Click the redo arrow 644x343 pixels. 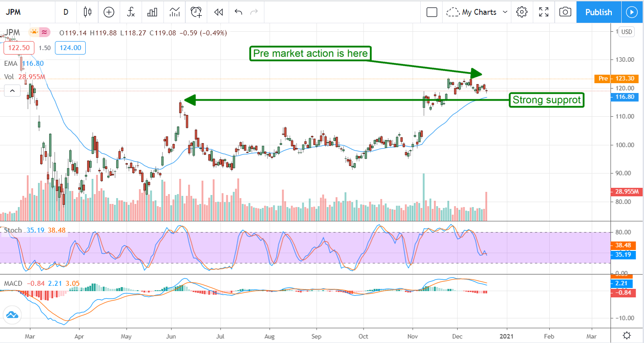tap(254, 12)
